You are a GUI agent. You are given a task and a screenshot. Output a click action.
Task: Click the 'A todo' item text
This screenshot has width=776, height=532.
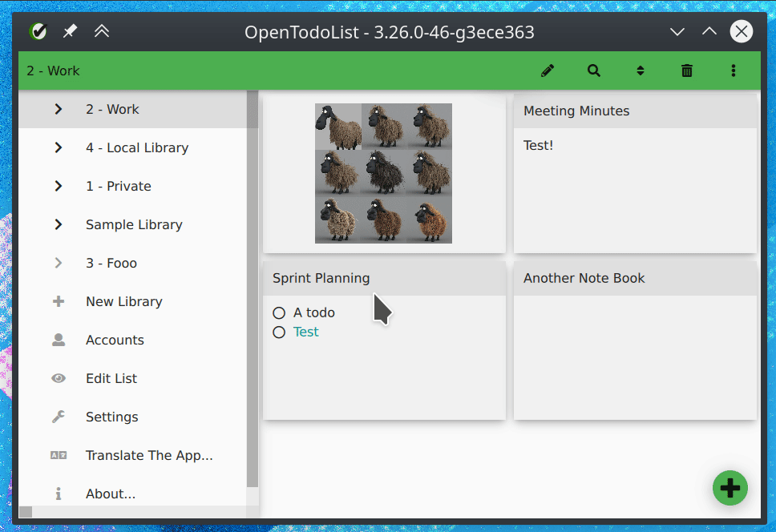pyautogui.click(x=313, y=312)
